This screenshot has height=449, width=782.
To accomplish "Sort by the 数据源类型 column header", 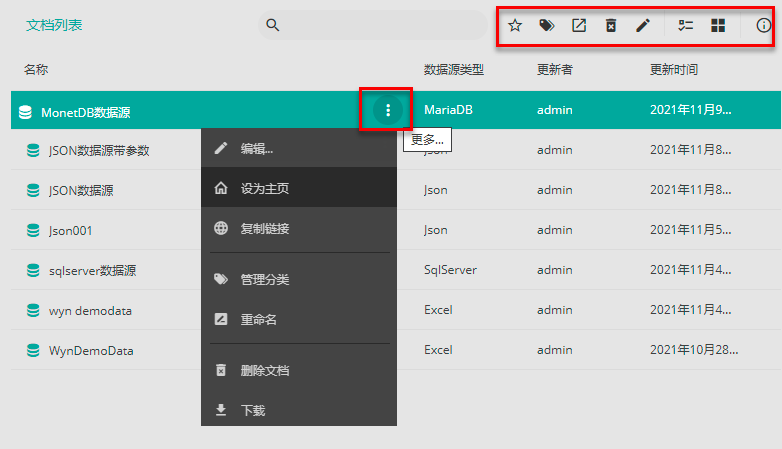I will (x=454, y=69).
